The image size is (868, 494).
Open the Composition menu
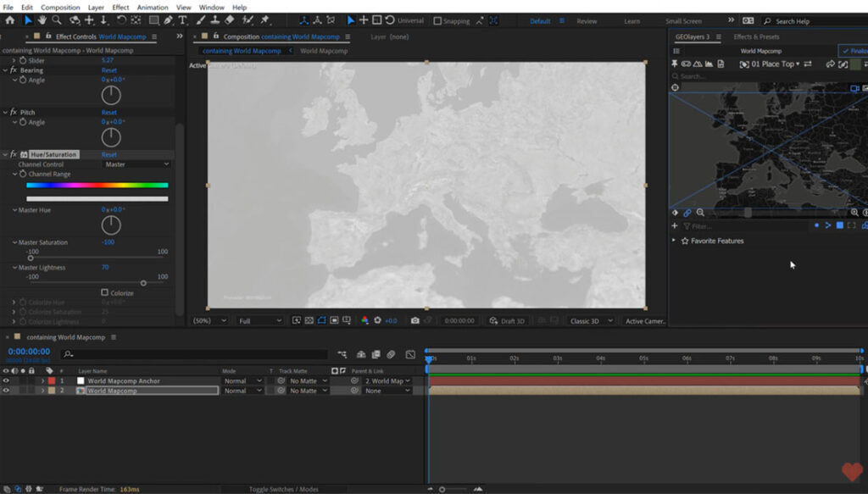pyautogui.click(x=60, y=7)
